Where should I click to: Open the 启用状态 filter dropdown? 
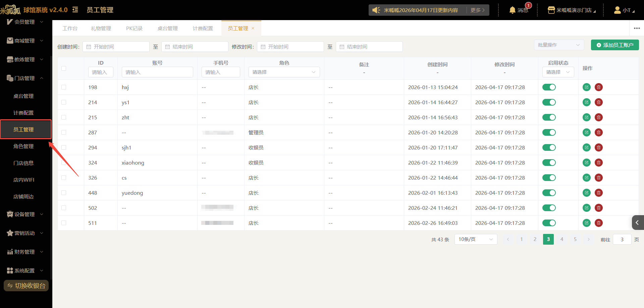point(558,72)
